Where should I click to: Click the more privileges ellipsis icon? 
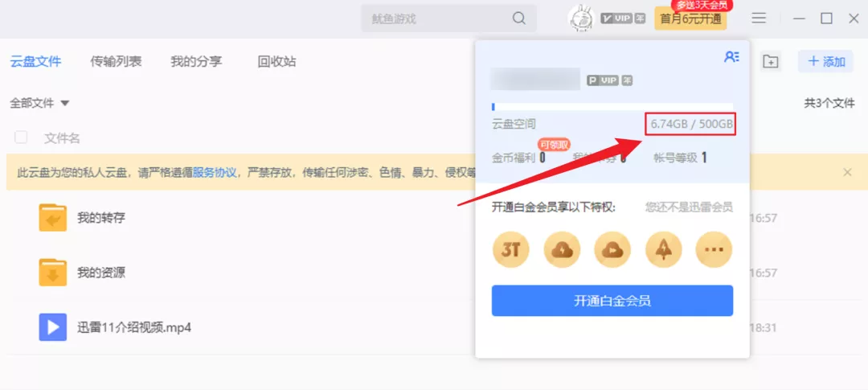coord(714,250)
